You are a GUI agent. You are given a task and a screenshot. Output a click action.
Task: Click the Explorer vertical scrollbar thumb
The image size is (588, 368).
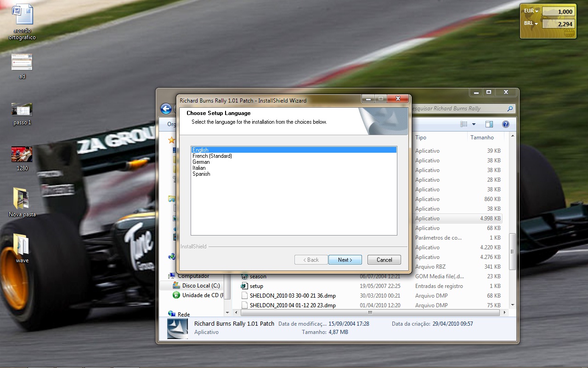click(513, 252)
